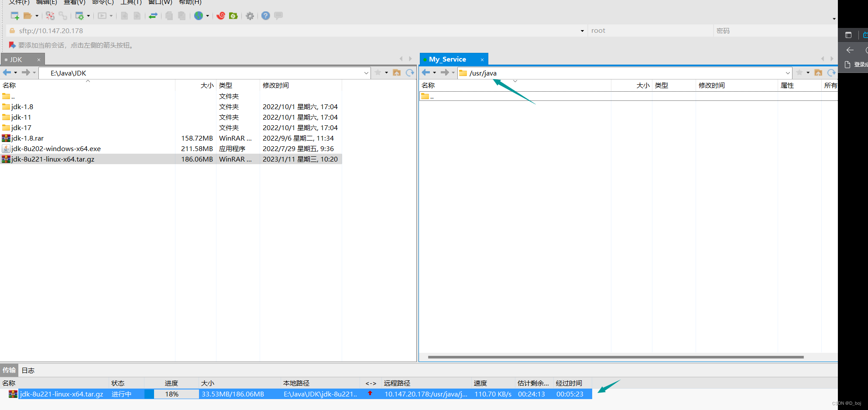Viewport: 868px width, 410px height.
Task: Click the new terminal play icon
Action: 102,16
